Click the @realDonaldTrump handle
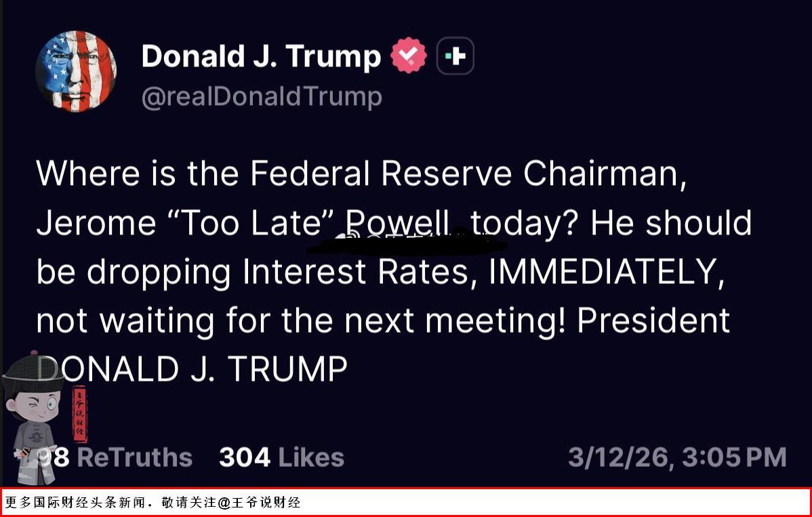Viewport: 812px width, 517px height. [x=262, y=97]
